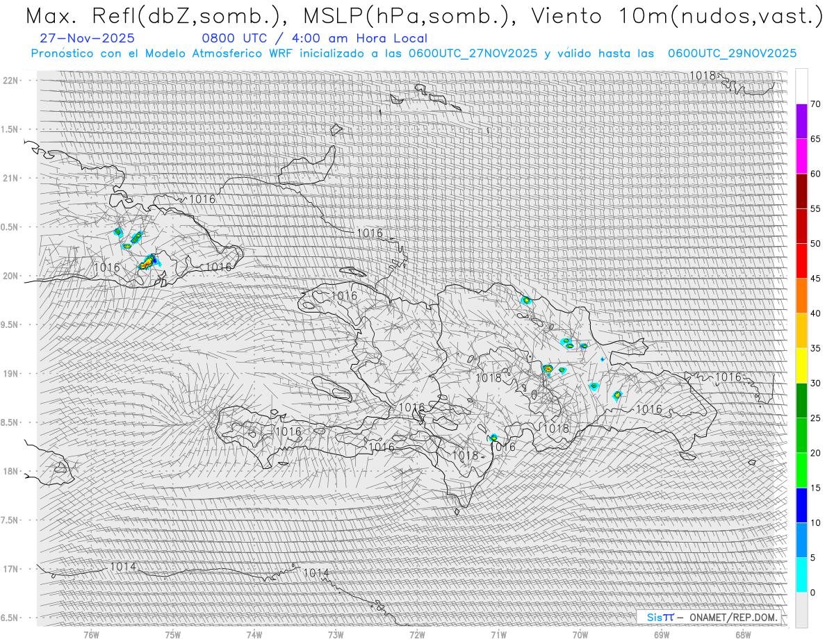The height and width of the screenshot is (644, 834).
Task: Click the '22N' latitude axis label
Action: [10, 81]
